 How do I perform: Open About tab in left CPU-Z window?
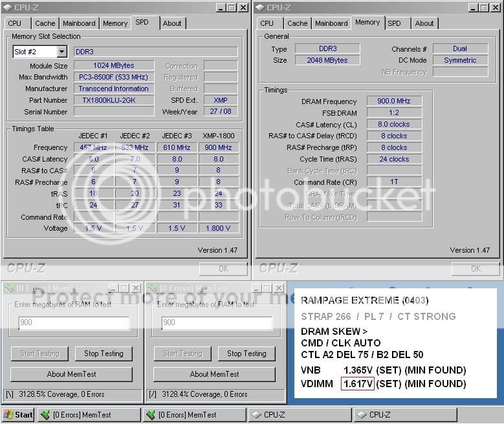(173, 23)
